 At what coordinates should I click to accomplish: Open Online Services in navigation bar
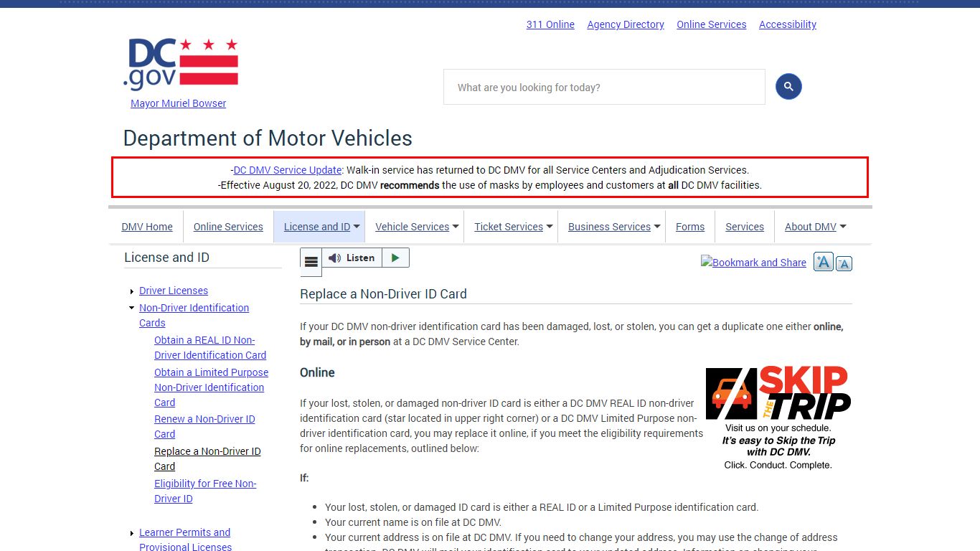[x=228, y=227]
